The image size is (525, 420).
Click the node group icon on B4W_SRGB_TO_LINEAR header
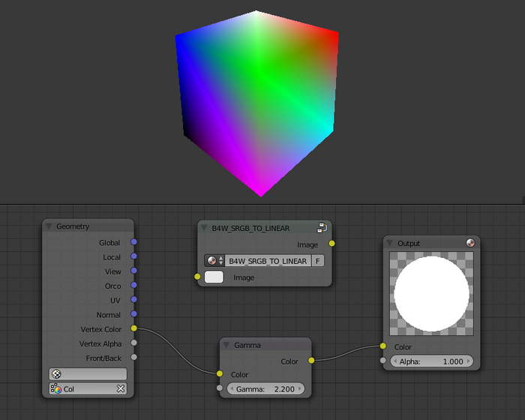click(x=321, y=227)
